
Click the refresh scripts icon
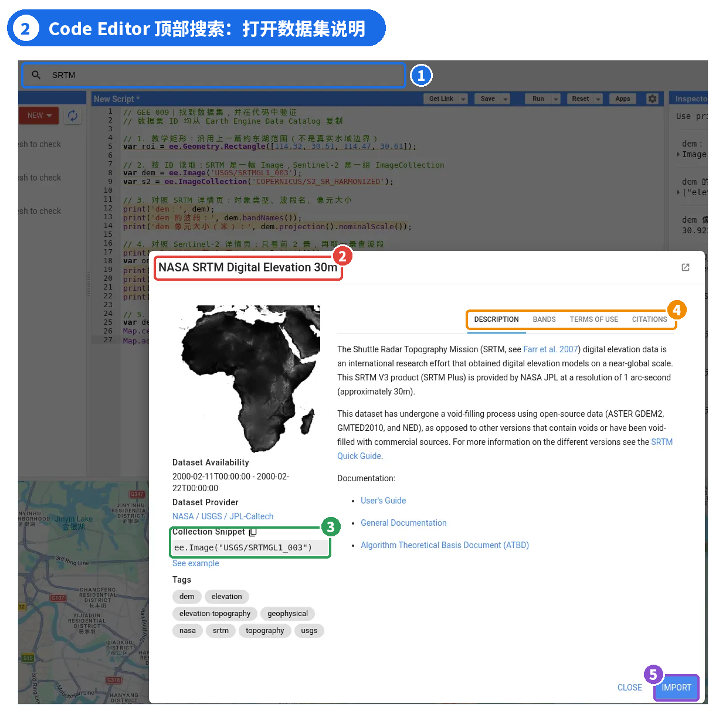[72, 115]
